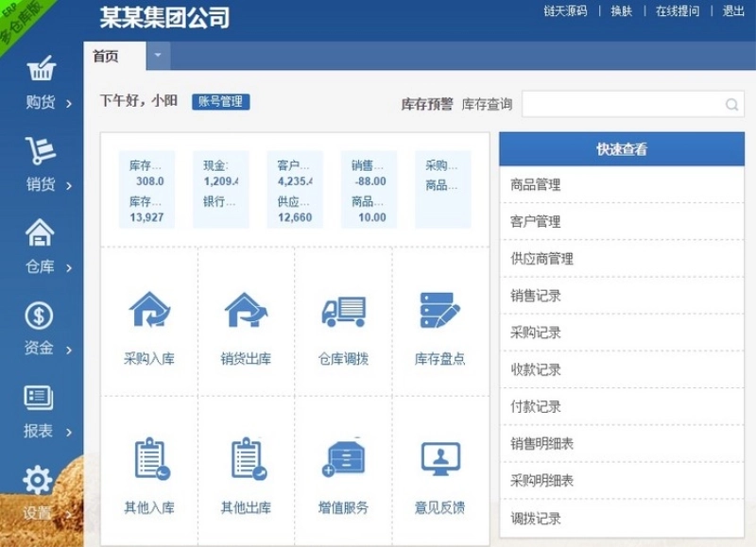Click the 换肤 skin link
The image size is (756, 547).
622,11
